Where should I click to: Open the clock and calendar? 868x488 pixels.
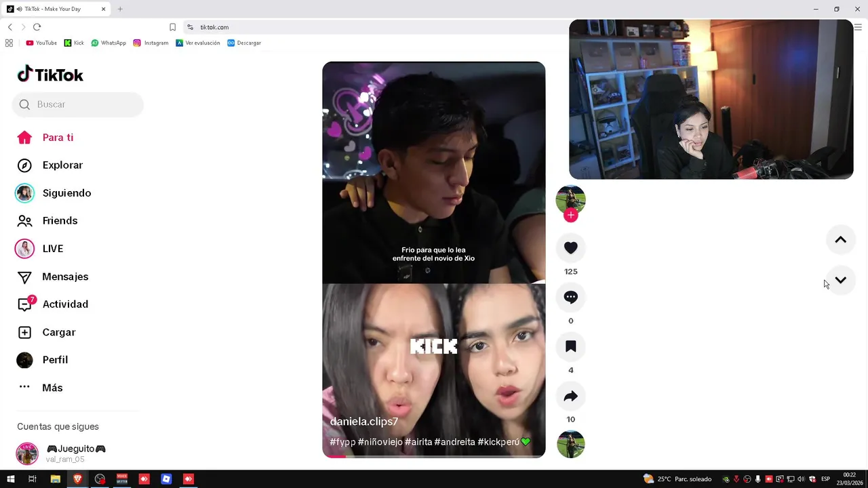pos(850,479)
